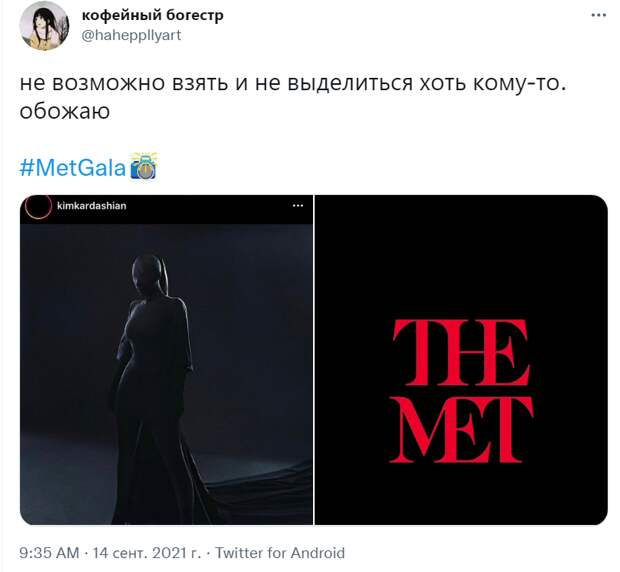
Task: Click the red word THE in the logo
Action: [461, 352]
